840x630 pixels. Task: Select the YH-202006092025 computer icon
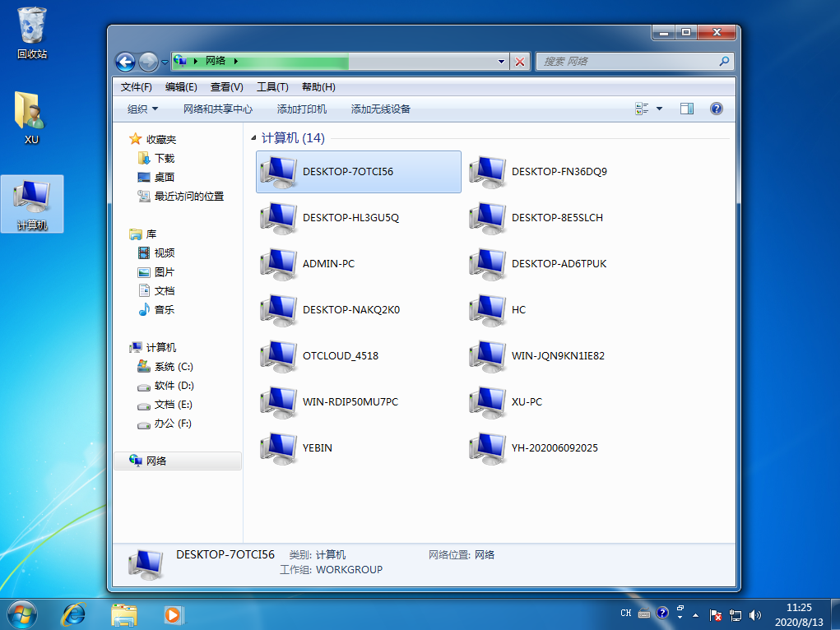pyautogui.click(x=488, y=448)
